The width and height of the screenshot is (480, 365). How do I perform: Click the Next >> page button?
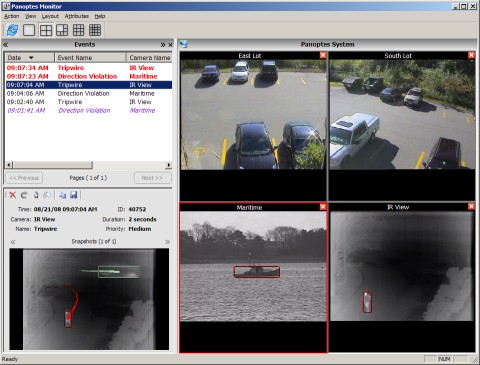153,178
